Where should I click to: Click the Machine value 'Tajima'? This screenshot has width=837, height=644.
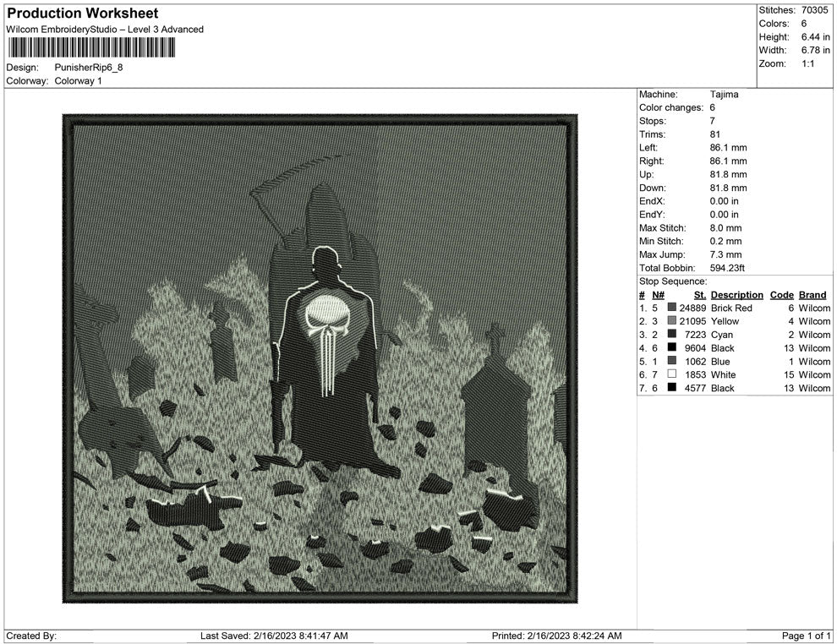pyautogui.click(x=724, y=95)
